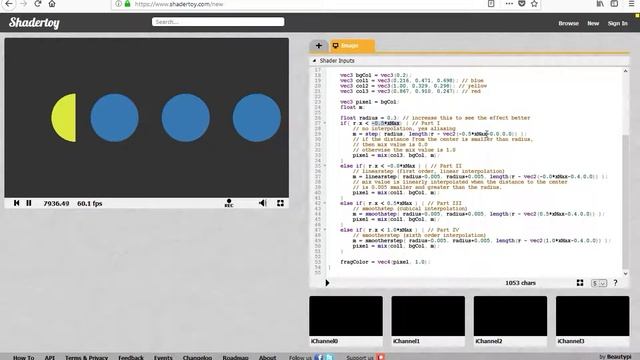Click the browser forward arrow
The image size is (640, 360).
[x=23, y=4]
